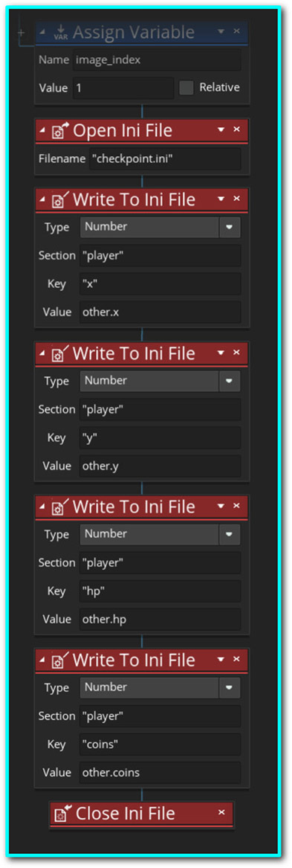Click the Value field containing other.coins
Viewport: 292px width, 868px height.
click(160, 772)
